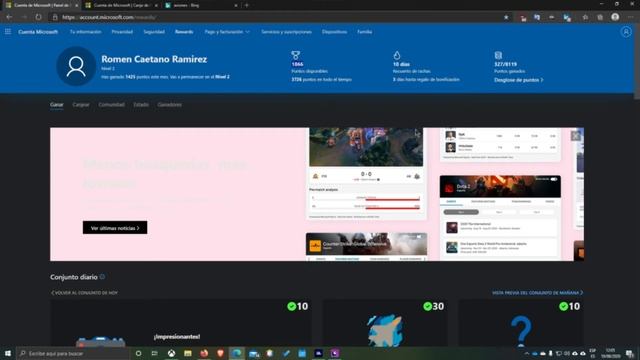Show hidden system tray icons
This screenshot has width=640, height=360.
pos(527,353)
